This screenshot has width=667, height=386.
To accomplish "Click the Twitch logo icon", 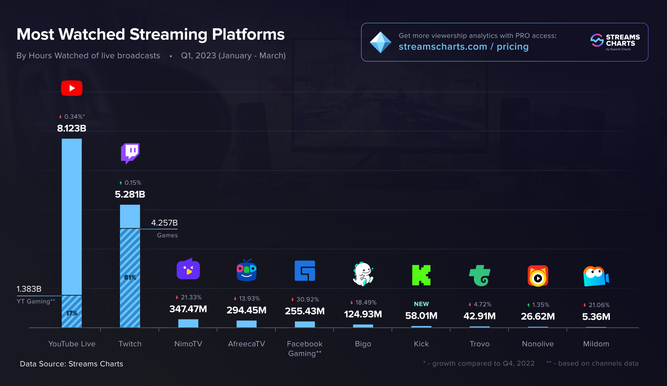I will click(130, 153).
